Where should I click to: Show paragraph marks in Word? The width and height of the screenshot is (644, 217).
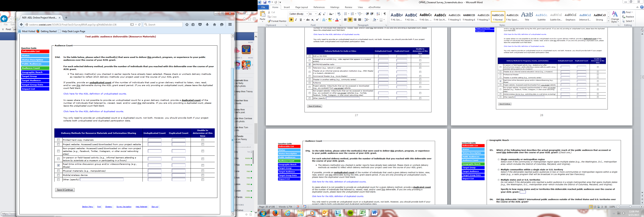click(x=385, y=14)
